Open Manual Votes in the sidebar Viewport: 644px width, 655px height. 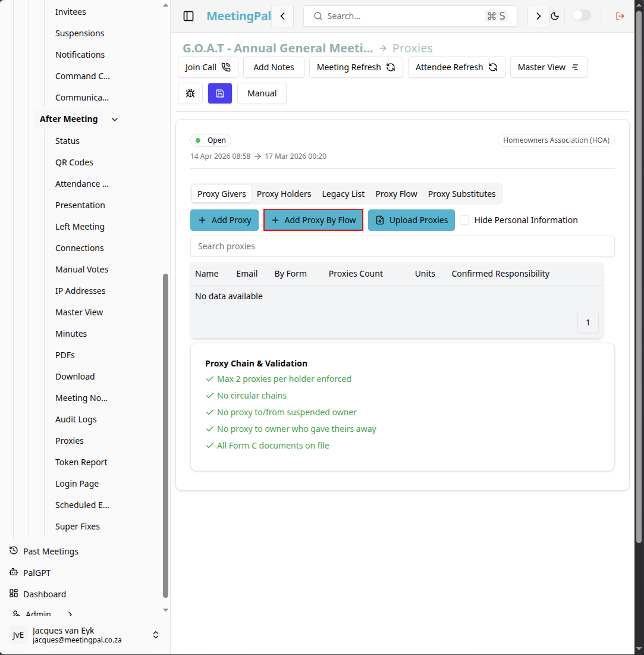[82, 269]
